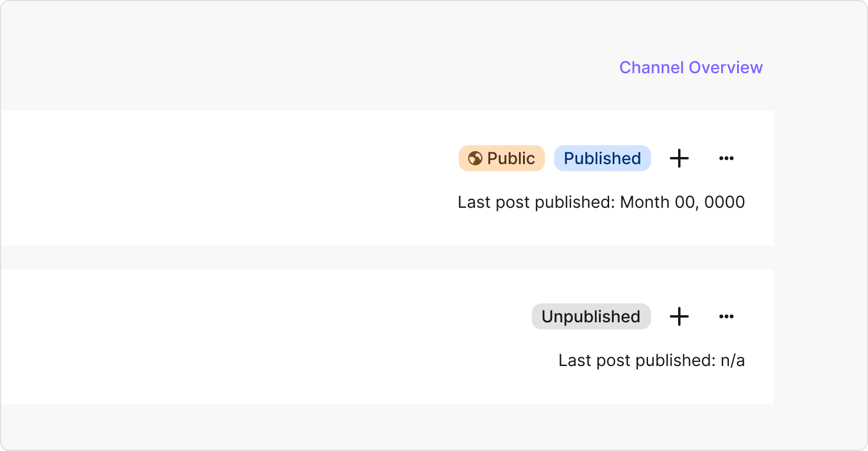Click the word 'Public' in the orange tag
Image resolution: width=868 pixels, height=451 pixels.
(x=511, y=158)
